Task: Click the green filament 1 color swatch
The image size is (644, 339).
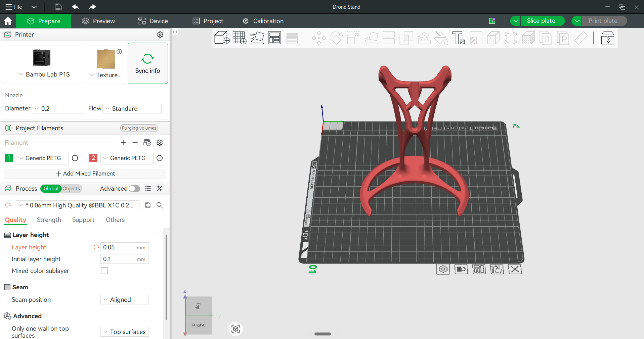Action: point(9,158)
